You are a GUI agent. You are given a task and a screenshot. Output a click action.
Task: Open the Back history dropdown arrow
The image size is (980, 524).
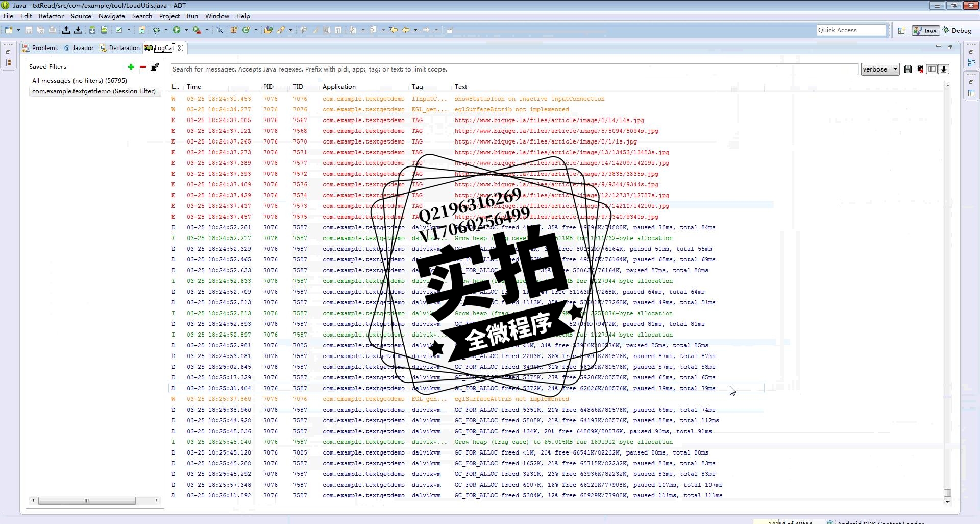(x=415, y=30)
